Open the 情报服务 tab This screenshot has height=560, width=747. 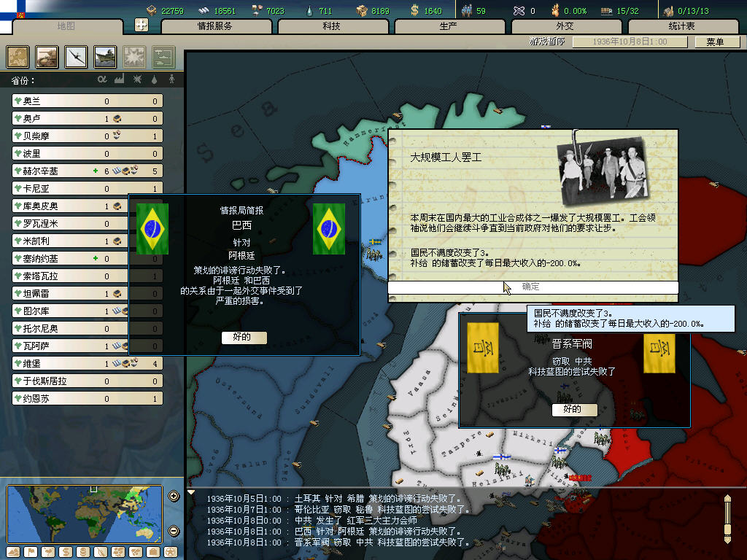pos(215,26)
